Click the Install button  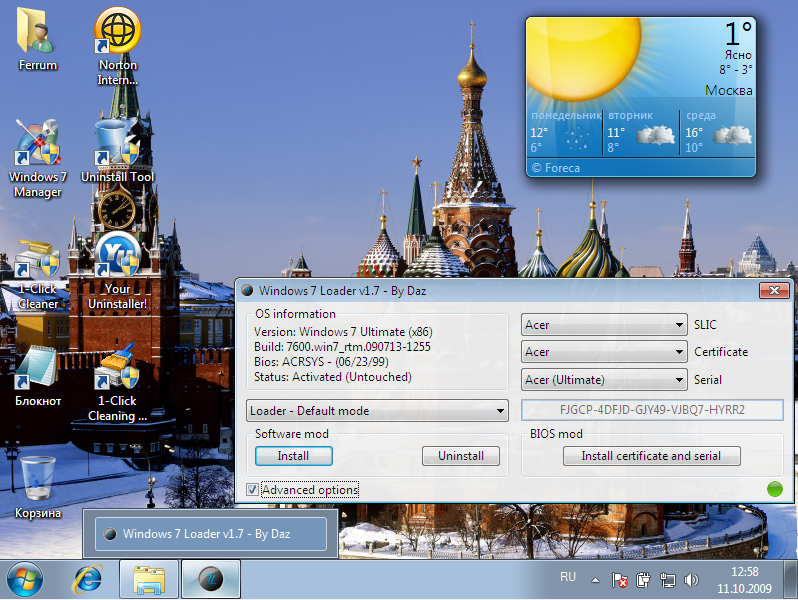[294, 455]
